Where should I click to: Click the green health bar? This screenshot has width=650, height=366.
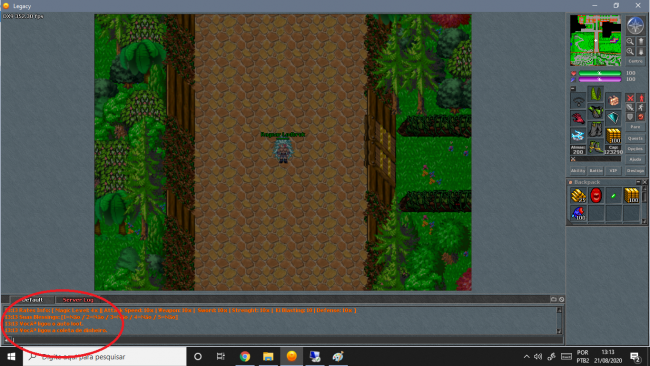coord(599,73)
